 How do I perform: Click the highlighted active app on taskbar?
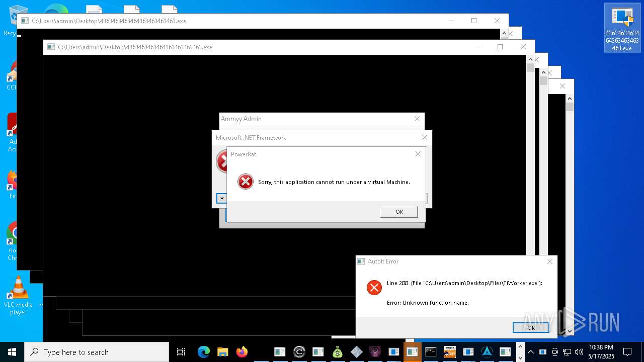pos(413,352)
